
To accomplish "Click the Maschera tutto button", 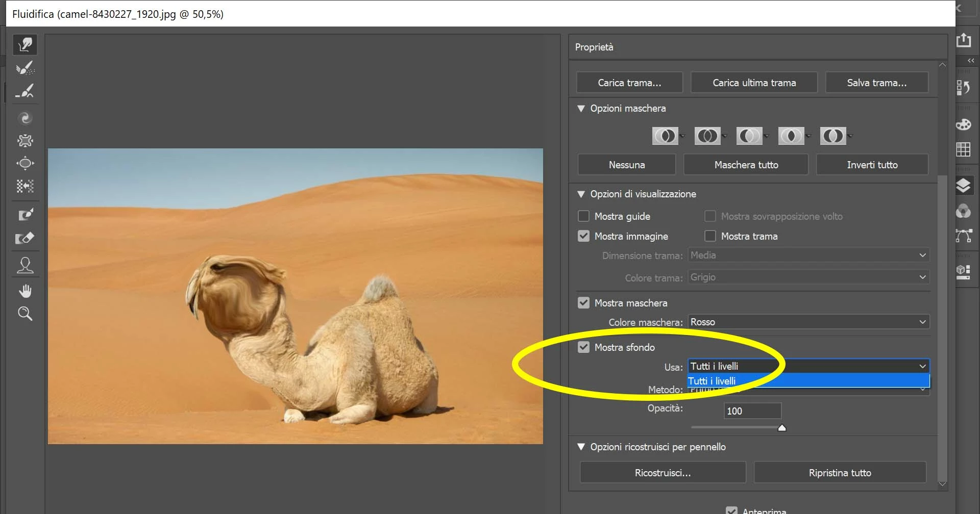I will point(746,165).
